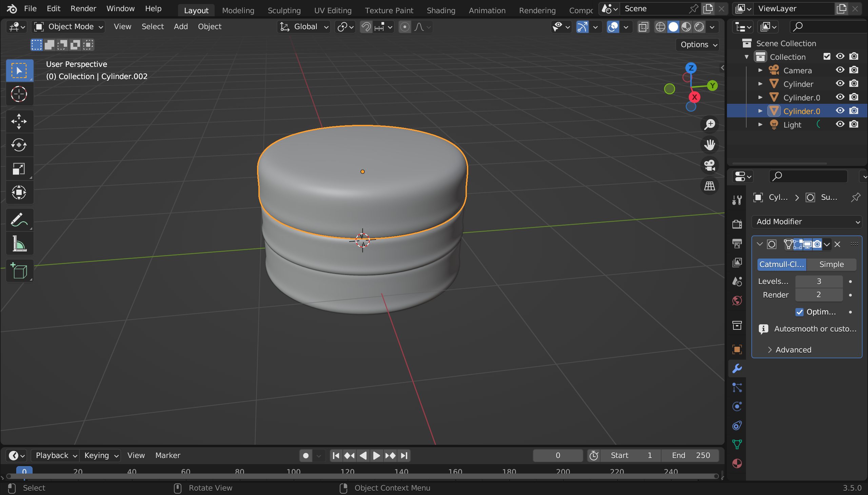The image size is (868, 495).
Task: Open the Material properties tab
Action: (737, 464)
